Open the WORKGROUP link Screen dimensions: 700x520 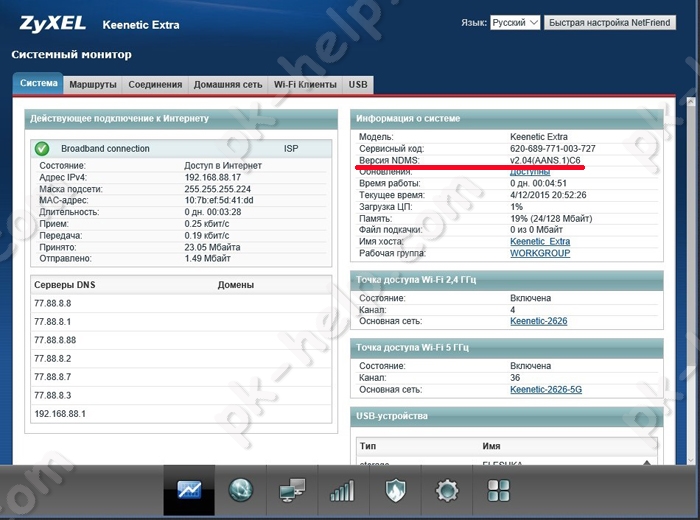(540, 253)
